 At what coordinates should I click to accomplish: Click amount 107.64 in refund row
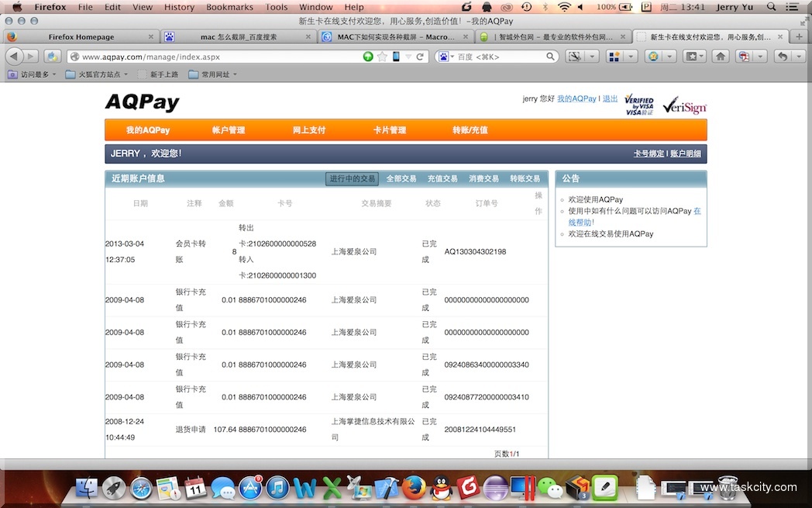[x=225, y=429]
